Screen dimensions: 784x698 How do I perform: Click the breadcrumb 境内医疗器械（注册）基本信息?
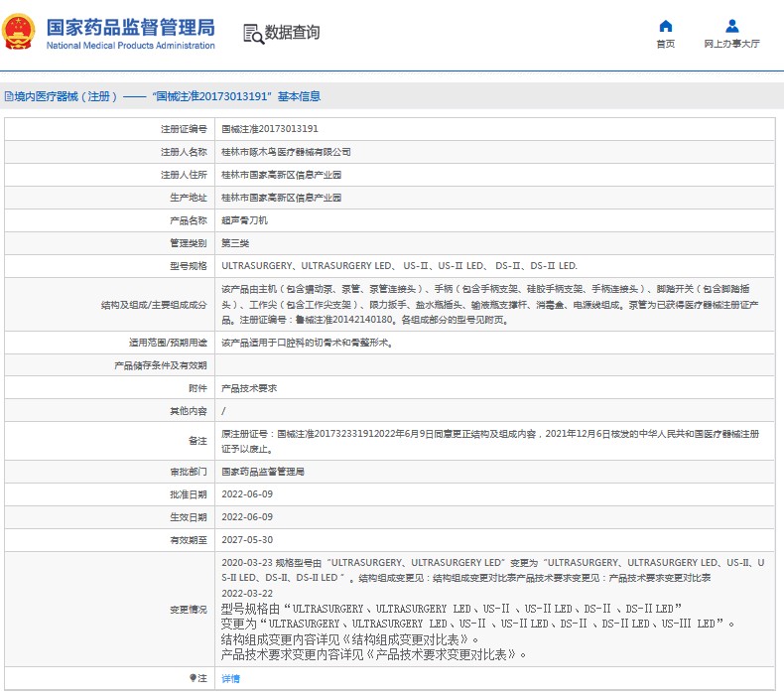[x=163, y=96]
